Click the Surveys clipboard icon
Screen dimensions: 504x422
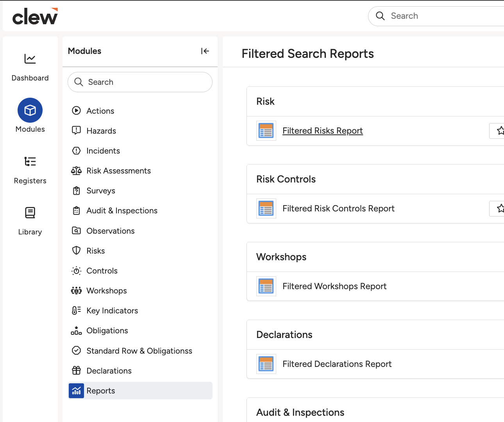[x=77, y=191]
